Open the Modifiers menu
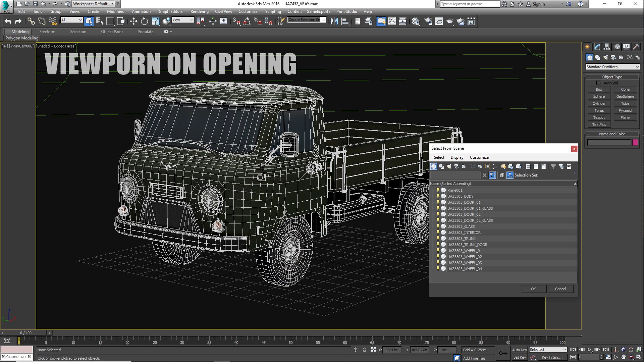Viewport: 644px width, 362px height. 115,11
